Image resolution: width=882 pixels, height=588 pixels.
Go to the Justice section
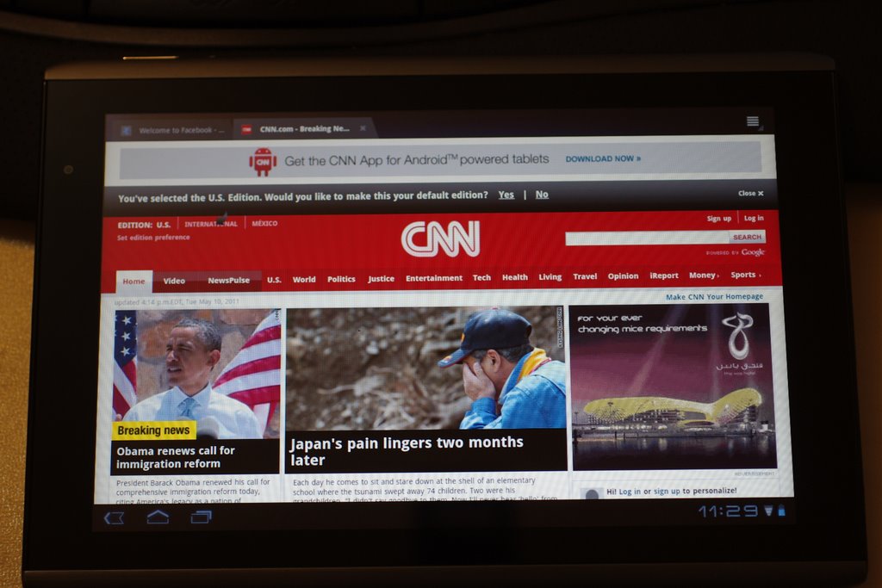[381, 278]
